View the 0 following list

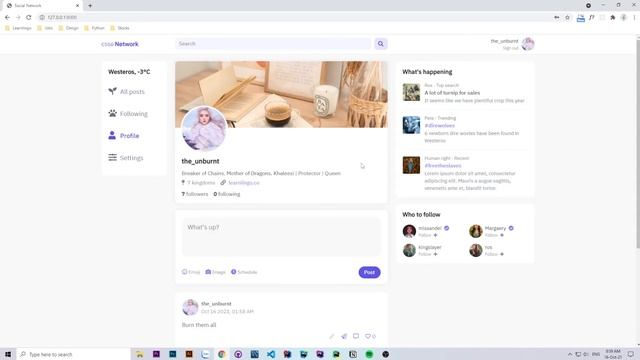pyautogui.click(x=227, y=194)
